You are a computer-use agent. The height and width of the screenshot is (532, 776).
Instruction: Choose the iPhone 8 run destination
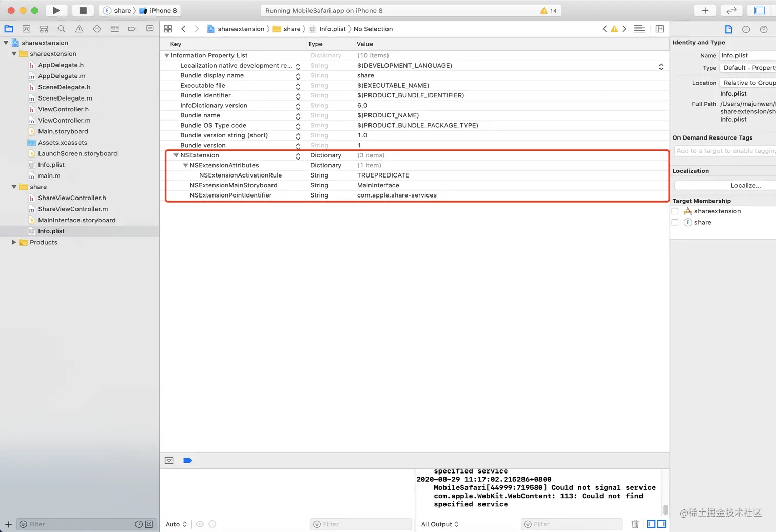click(158, 10)
